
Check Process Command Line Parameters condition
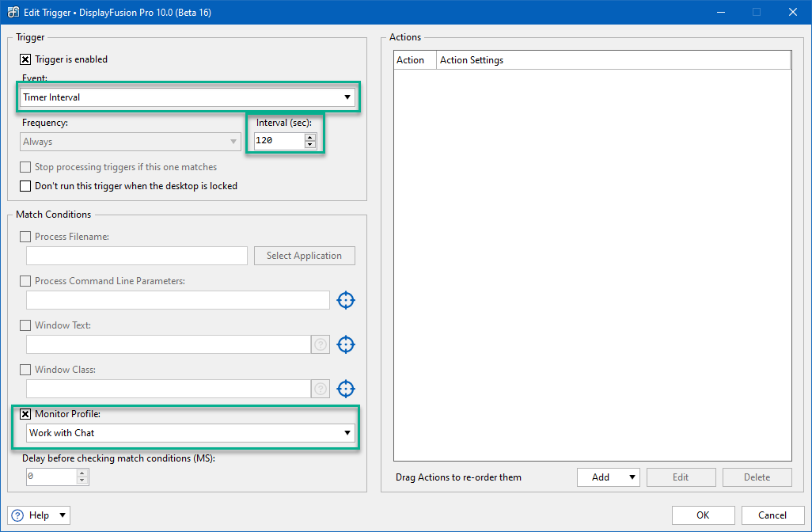(25, 281)
